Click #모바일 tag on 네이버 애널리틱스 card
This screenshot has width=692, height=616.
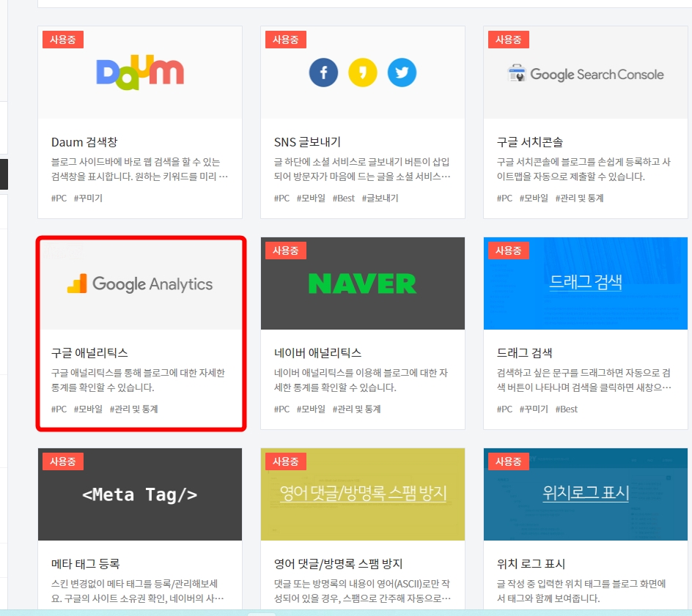(311, 409)
